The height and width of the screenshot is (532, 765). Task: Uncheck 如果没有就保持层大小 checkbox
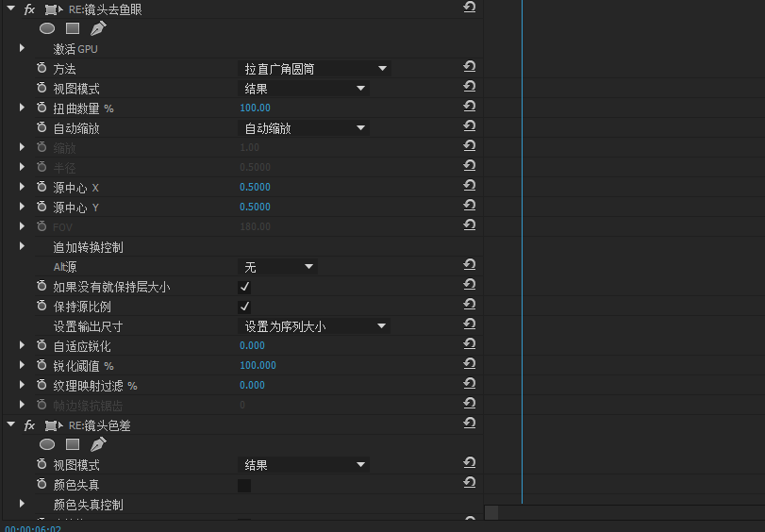click(x=244, y=287)
